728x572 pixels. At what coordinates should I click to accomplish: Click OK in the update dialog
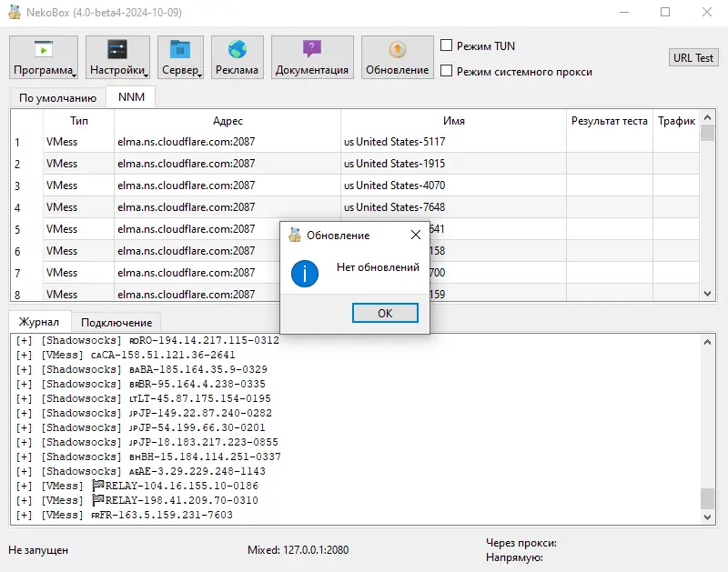click(385, 313)
